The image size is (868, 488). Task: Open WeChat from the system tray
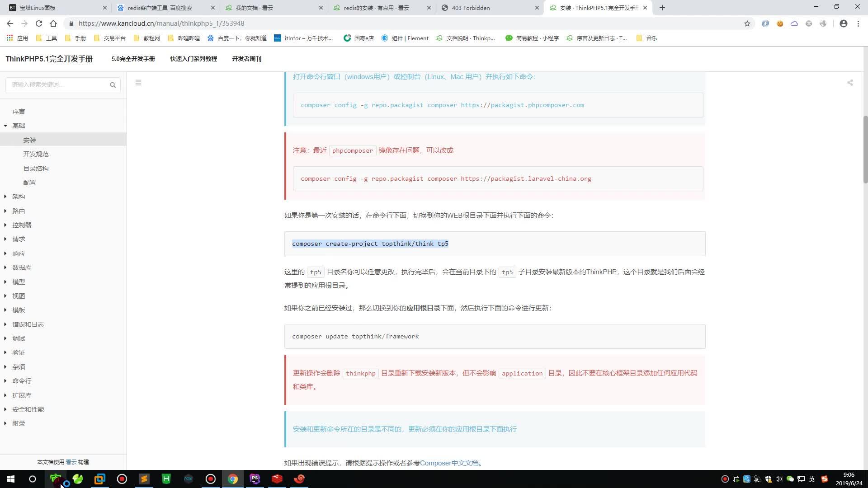[x=789, y=479]
